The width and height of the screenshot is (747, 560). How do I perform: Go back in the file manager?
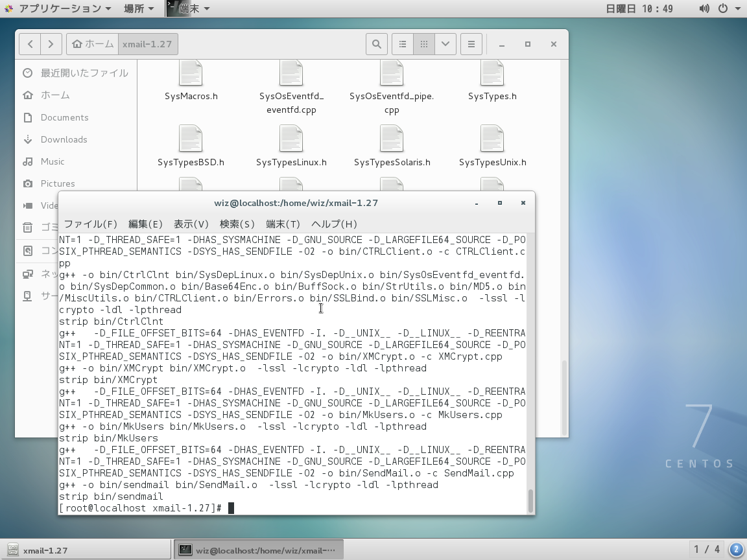click(x=30, y=44)
